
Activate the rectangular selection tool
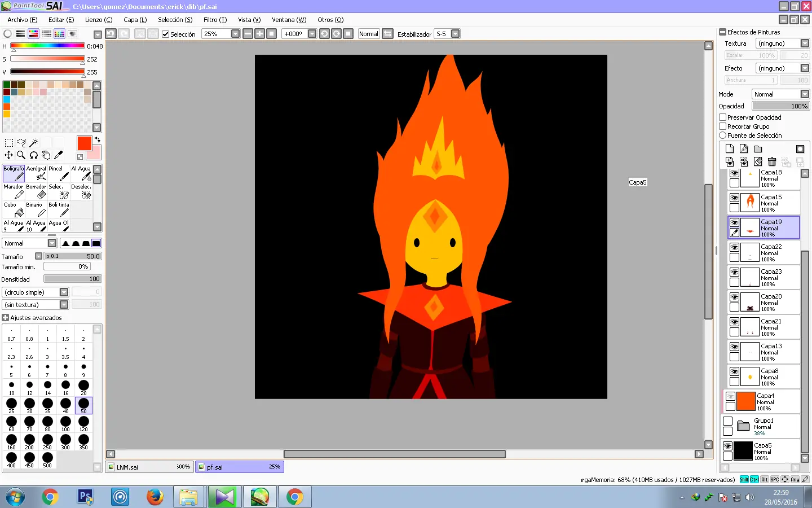(x=9, y=143)
